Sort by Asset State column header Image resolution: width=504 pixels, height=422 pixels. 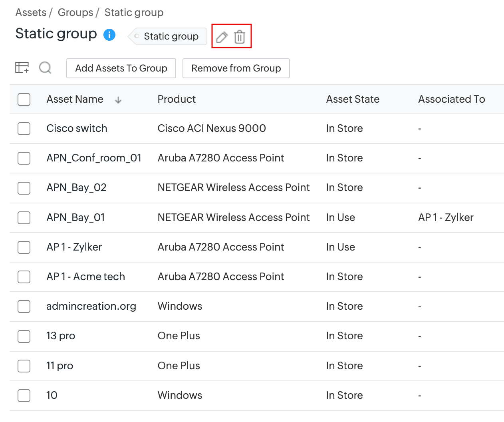353,99
